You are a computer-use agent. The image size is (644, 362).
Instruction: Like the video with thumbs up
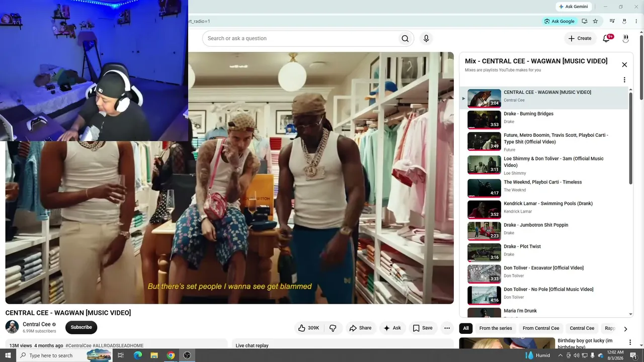[x=309, y=328]
